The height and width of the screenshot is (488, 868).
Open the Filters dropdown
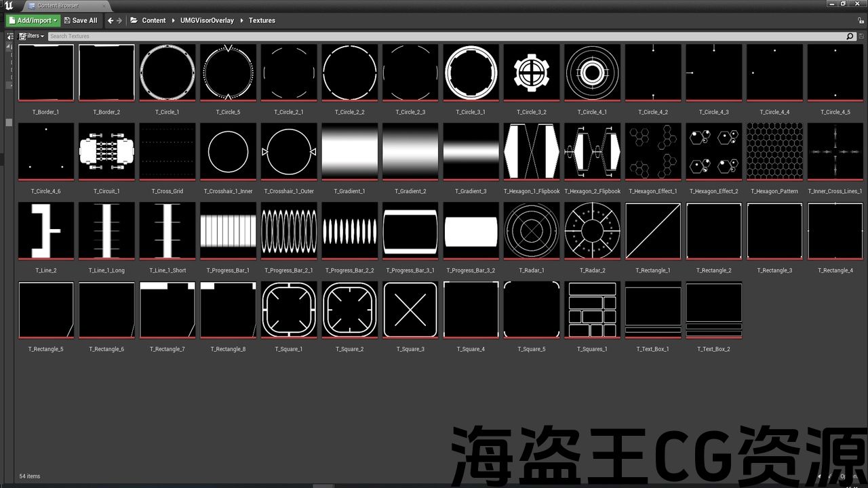pyautogui.click(x=32, y=36)
